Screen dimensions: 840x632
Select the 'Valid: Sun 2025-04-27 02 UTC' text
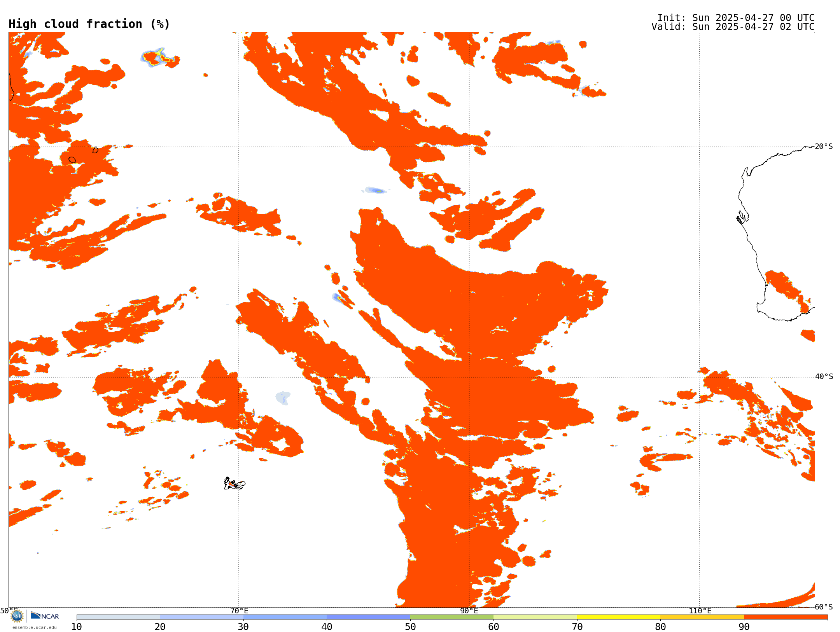tap(733, 27)
